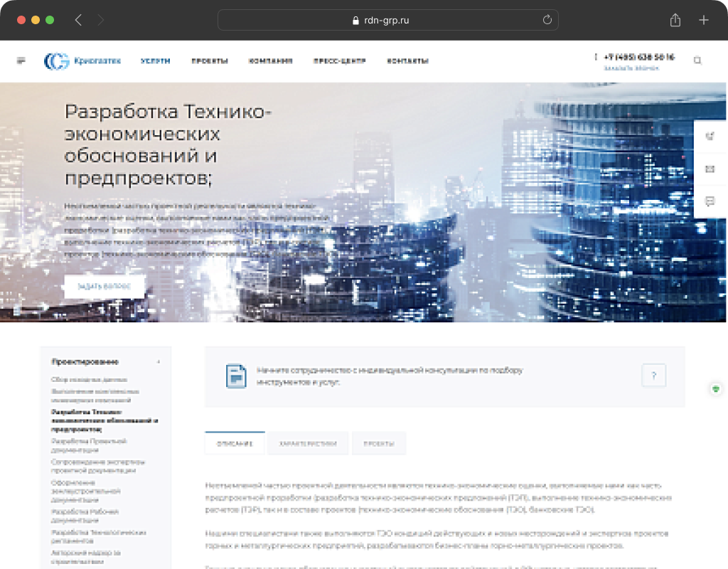Click the Заказать звонок link under the phone number

631,69
